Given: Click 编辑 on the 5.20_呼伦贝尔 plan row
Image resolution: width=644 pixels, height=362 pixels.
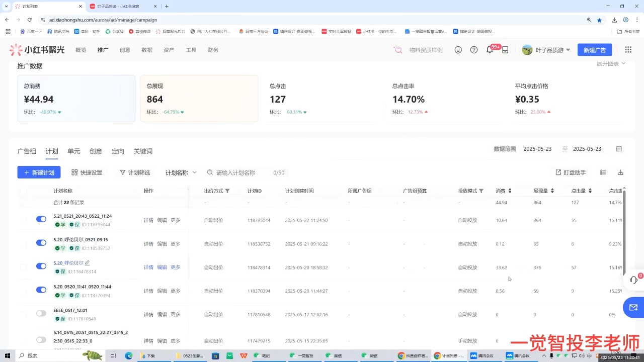Looking at the screenshot, I should coord(161,267).
